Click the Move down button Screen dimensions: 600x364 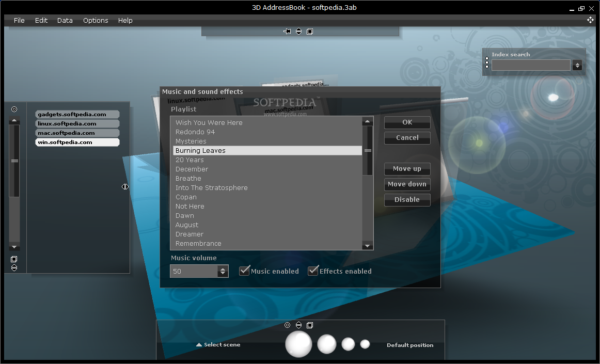click(407, 184)
